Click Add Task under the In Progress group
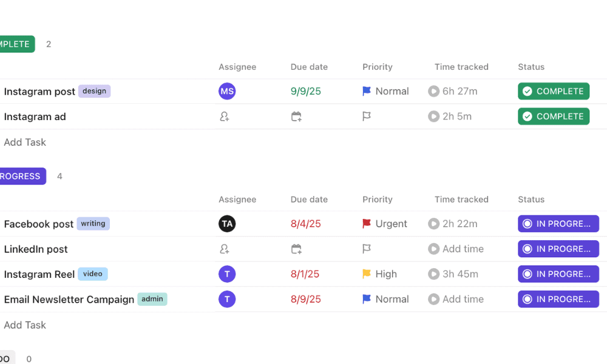Image resolution: width=607 pixels, height=364 pixels. (25, 325)
